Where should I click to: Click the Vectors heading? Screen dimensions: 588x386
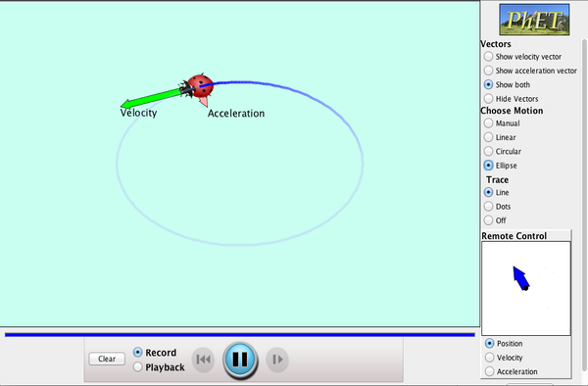(x=496, y=44)
